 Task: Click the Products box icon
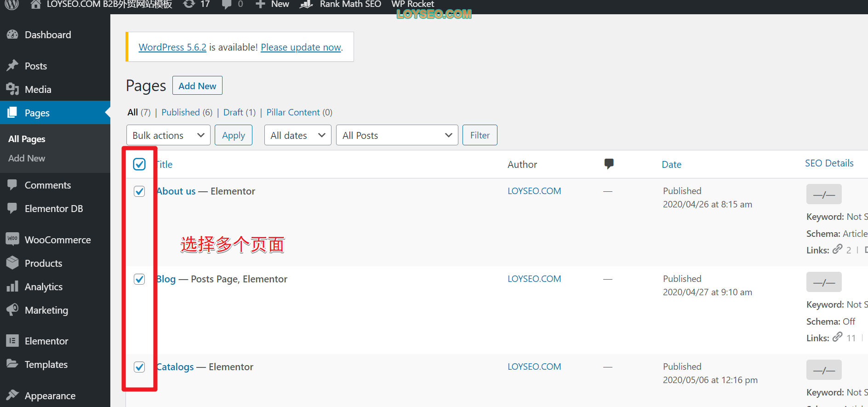(12, 263)
